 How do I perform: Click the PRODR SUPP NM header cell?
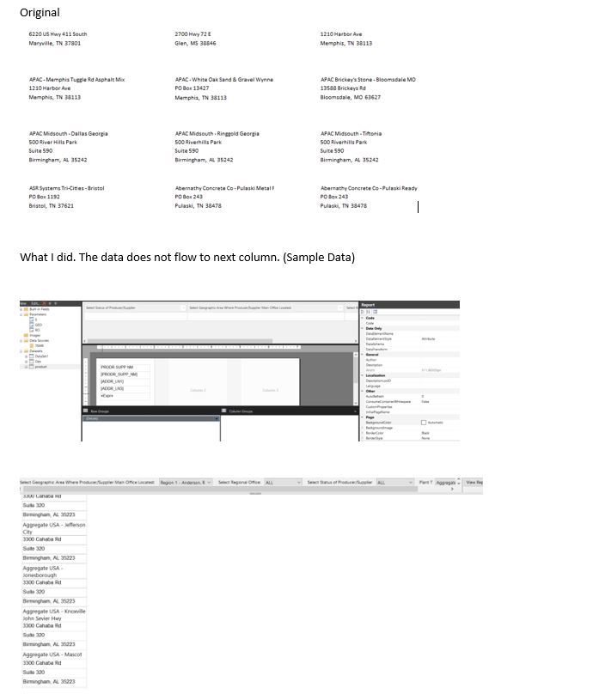125,367
